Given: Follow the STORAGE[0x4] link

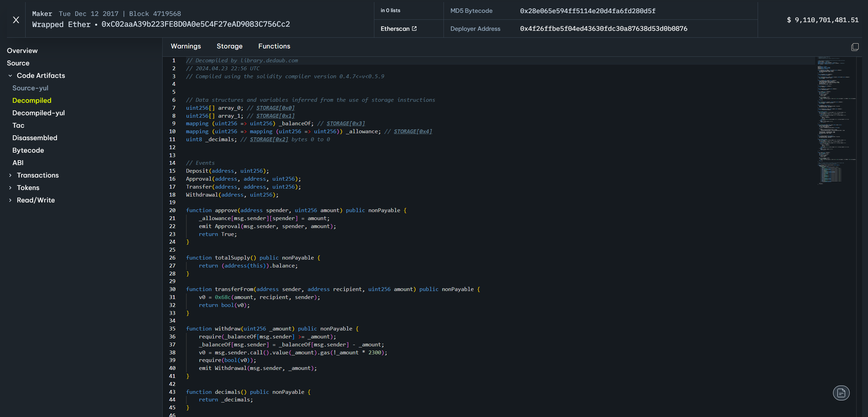Looking at the screenshot, I should 413,132.
